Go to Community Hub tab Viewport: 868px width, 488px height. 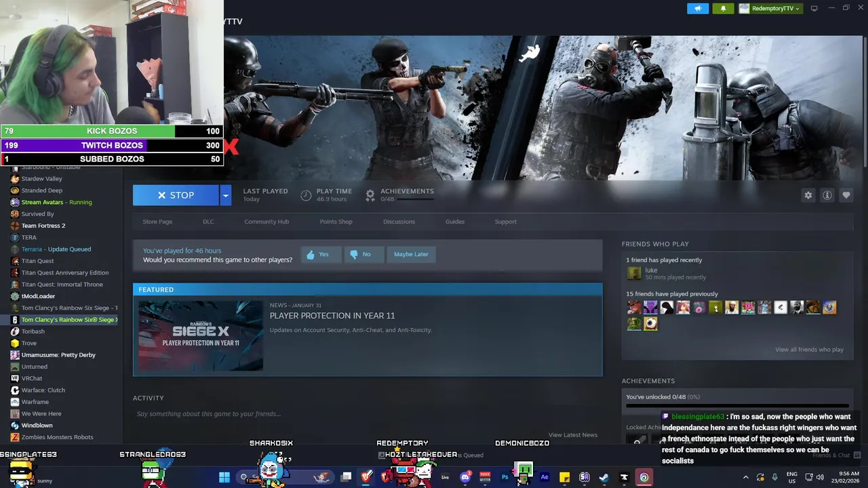267,222
